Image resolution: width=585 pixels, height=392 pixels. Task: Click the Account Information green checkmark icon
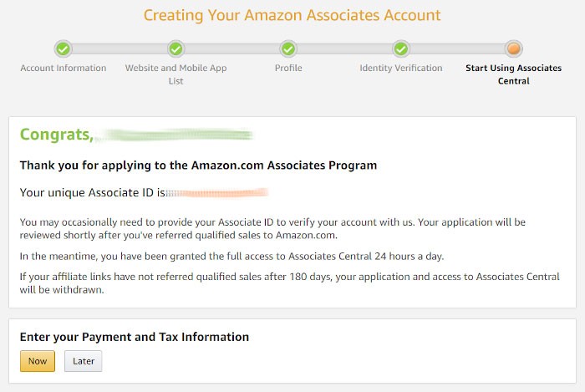[64, 48]
